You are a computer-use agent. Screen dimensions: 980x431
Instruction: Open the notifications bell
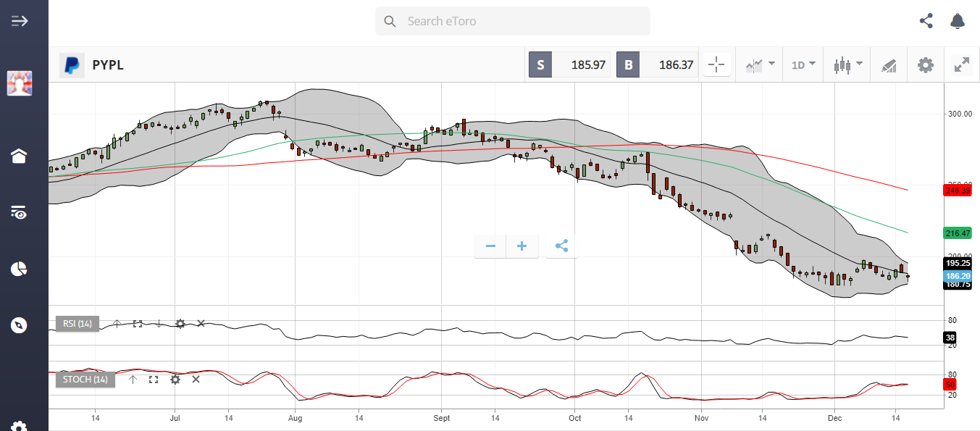pyautogui.click(x=958, y=21)
